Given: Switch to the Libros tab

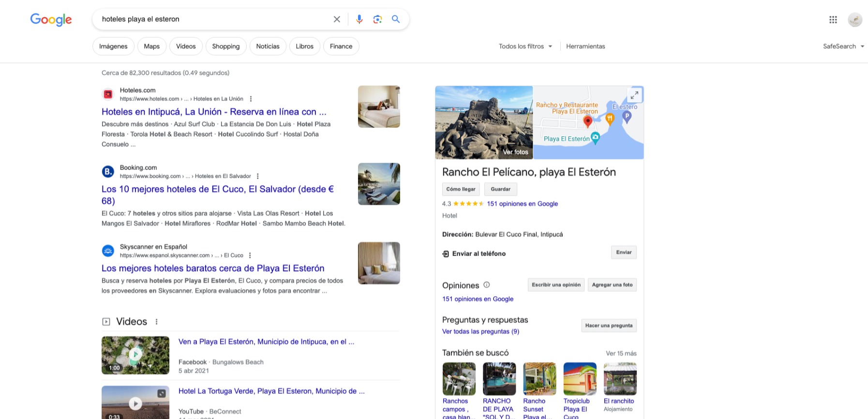Looking at the screenshot, I should pos(305,46).
